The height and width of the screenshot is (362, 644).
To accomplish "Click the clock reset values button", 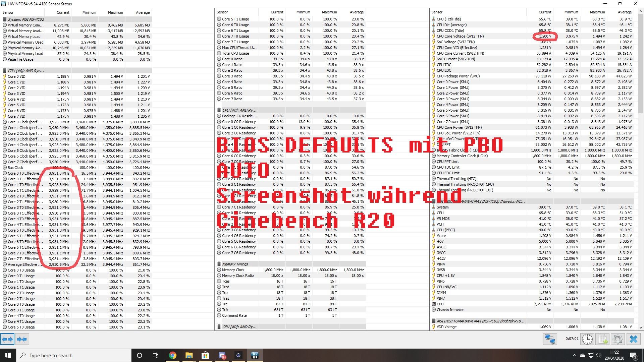I will 587,339.
